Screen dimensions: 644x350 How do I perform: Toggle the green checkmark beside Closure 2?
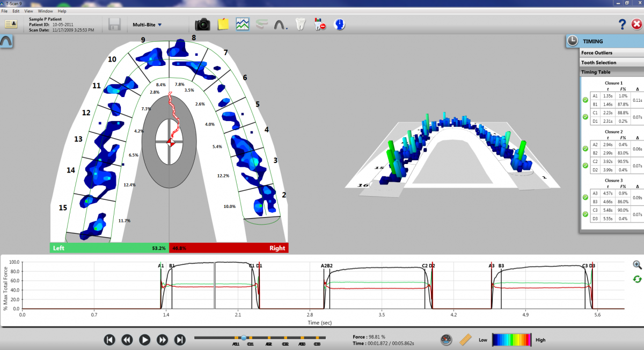click(584, 148)
